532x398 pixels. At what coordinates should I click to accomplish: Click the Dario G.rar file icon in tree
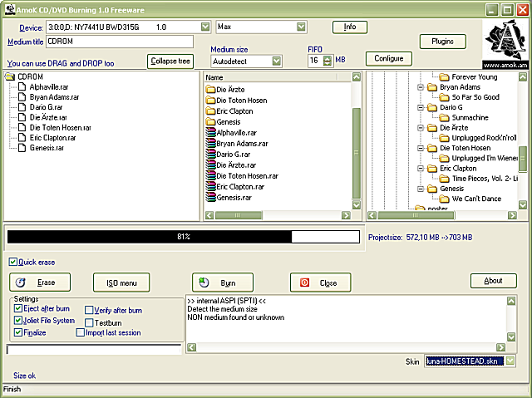coord(22,107)
